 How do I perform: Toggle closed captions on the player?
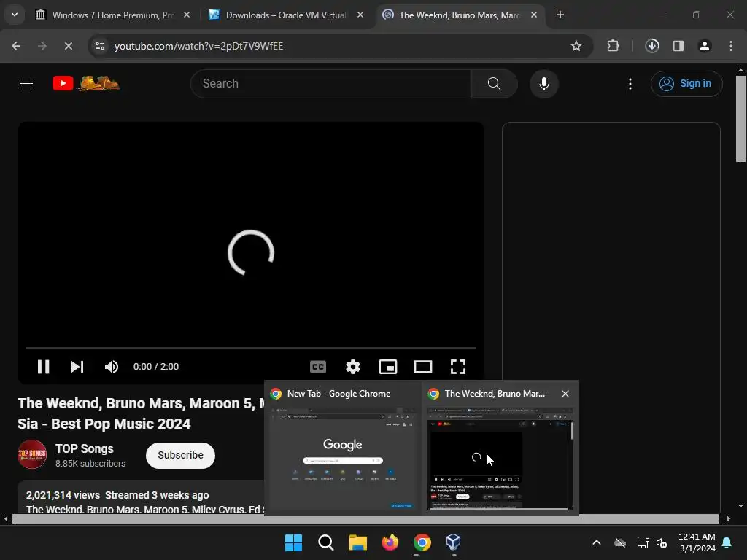[x=318, y=367]
